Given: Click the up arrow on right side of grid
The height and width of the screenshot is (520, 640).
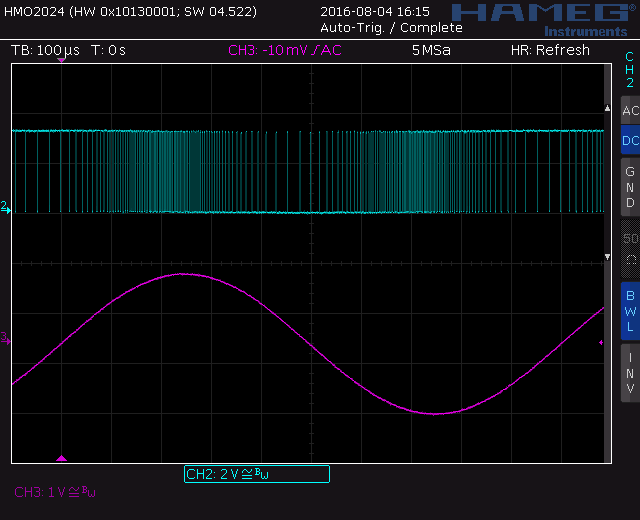Looking at the screenshot, I should pyautogui.click(x=606, y=107).
